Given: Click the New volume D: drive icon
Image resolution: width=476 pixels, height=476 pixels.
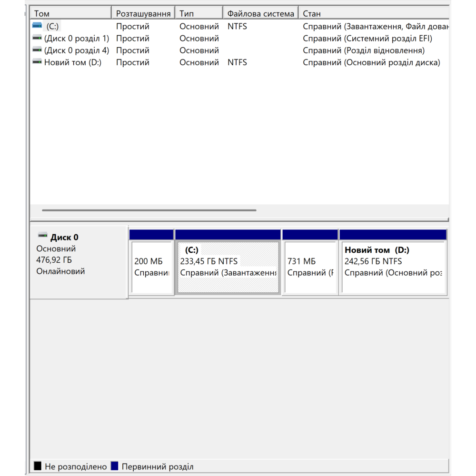Looking at the screenshot, I should tap(37, 62).
